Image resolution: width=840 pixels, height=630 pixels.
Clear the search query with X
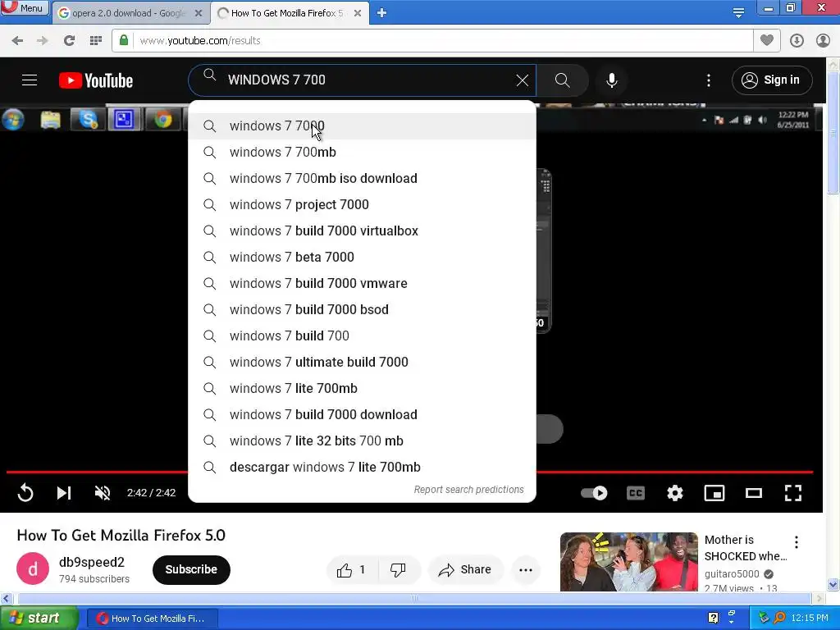[x=523, y=80]
